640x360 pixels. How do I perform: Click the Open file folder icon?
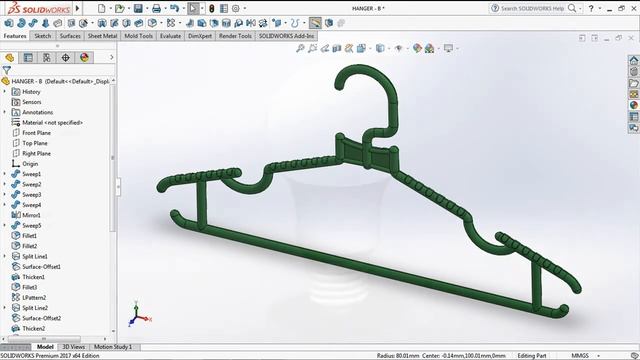pos(119,8)
